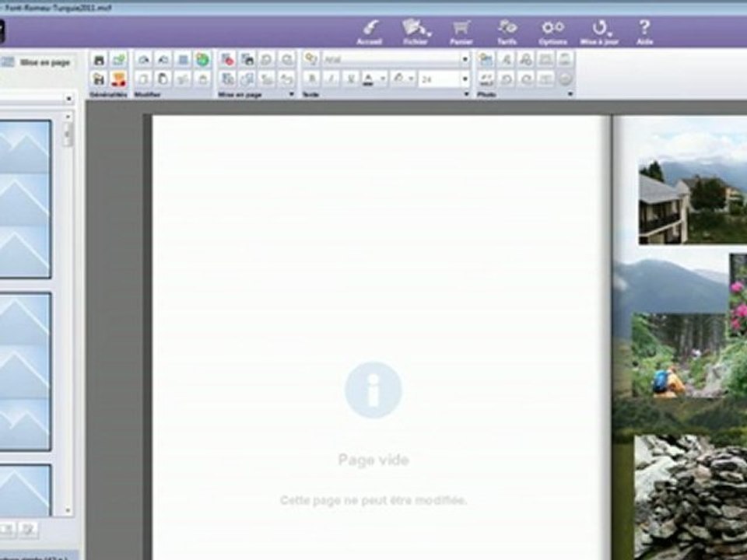Image resolution: width=747 pixels, height=560 pixels.
Task: Select the stone wall photo on right page
Action: click(691, 497)
